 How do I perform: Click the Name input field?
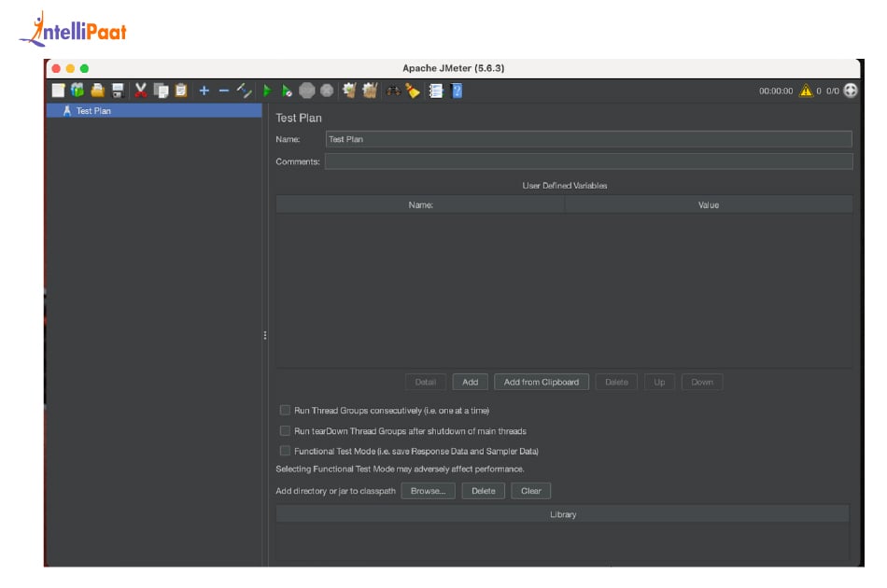[x=589, y=139]
